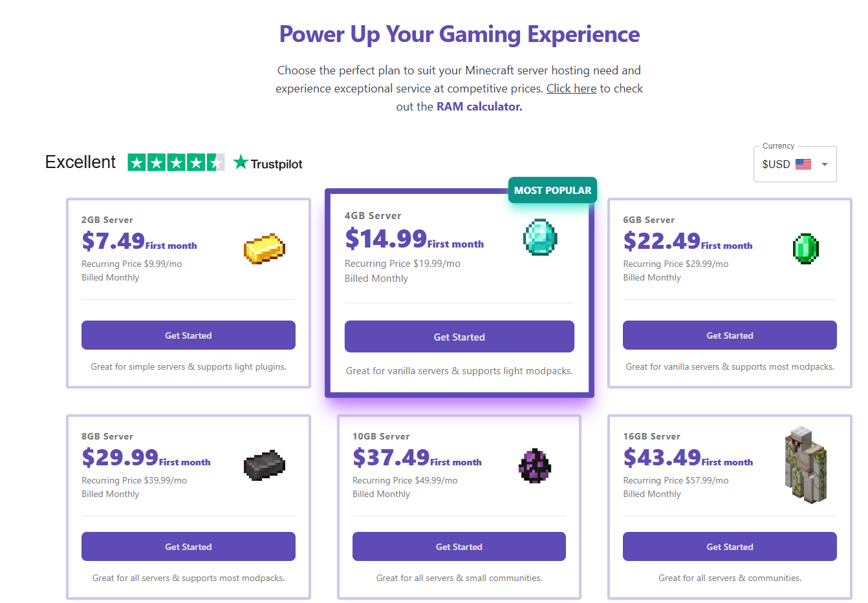The width and height of the screenshot is (868, 603).
Task: Click the gold ingot icon on 2GB plan
Action: (265, 249)
